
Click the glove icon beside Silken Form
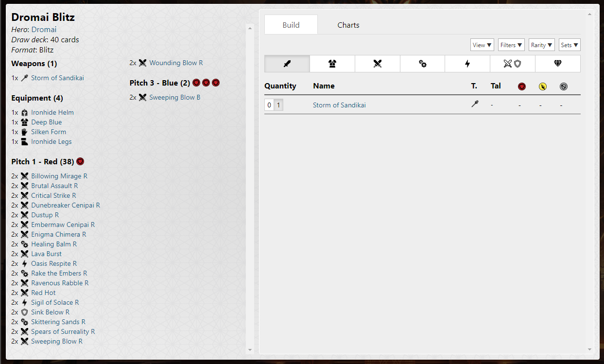click(x=25, y=132)
